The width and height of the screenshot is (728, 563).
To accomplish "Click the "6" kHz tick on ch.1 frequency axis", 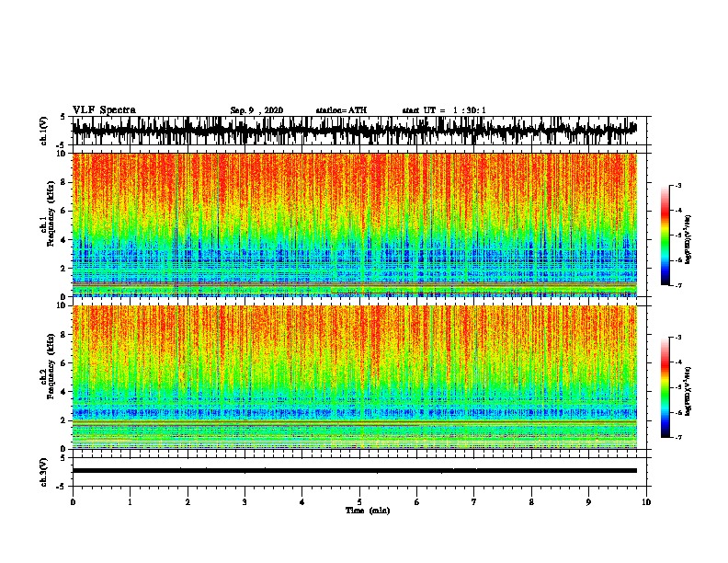I will point(64,211).
